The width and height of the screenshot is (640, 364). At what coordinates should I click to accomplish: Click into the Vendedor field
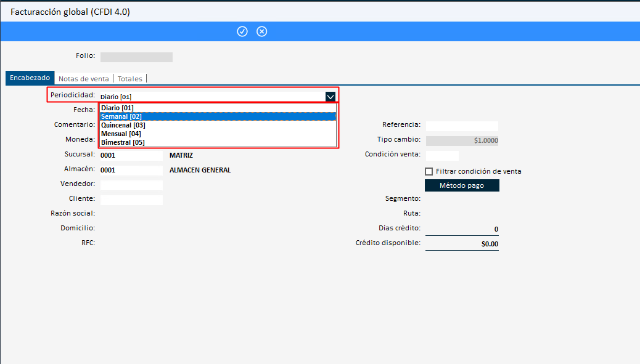[131, 185]
